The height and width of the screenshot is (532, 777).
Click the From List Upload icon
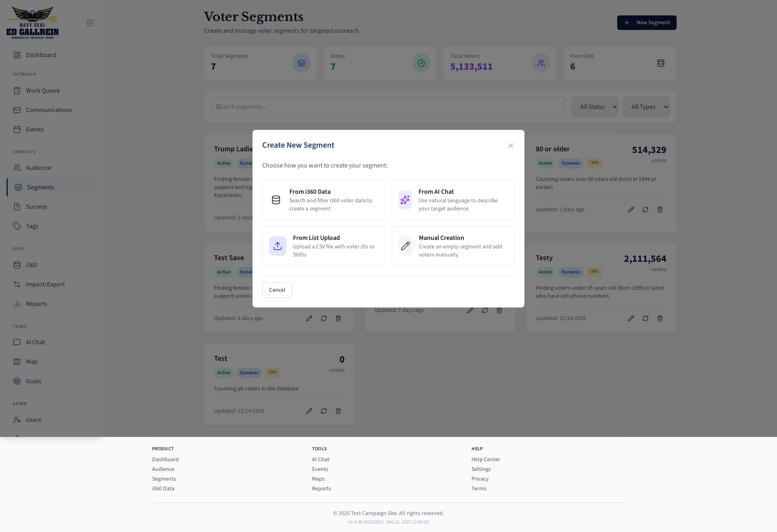(278, 246)
